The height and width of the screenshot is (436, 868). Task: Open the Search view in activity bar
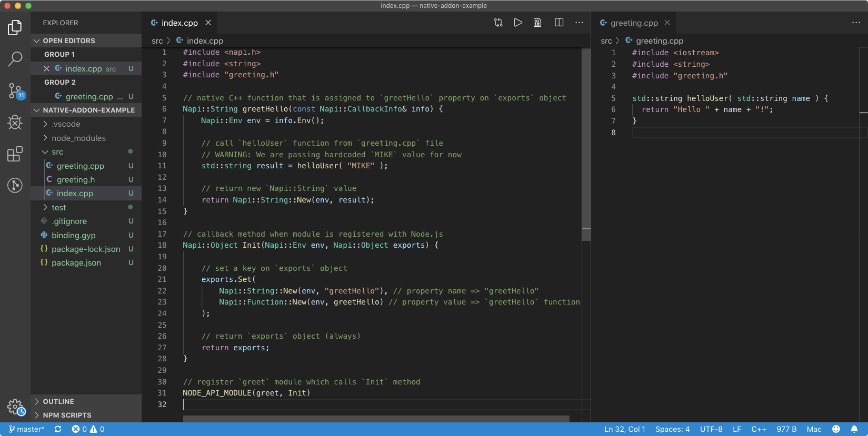pos(15,59)
